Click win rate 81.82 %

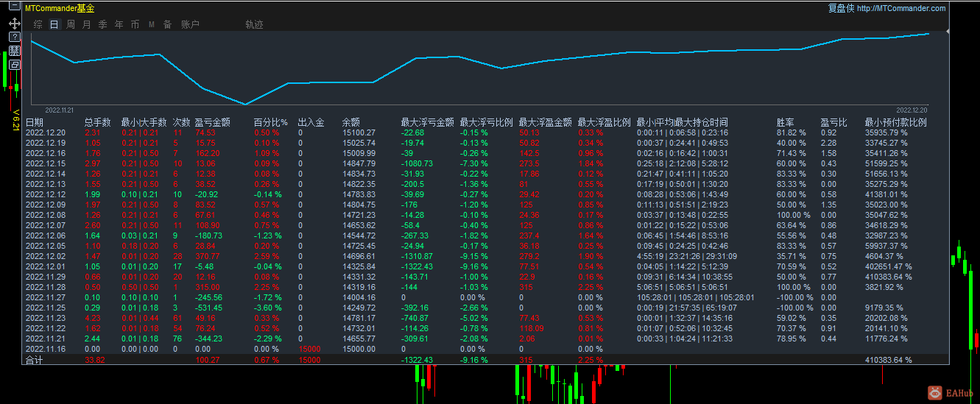coord(792,132)
